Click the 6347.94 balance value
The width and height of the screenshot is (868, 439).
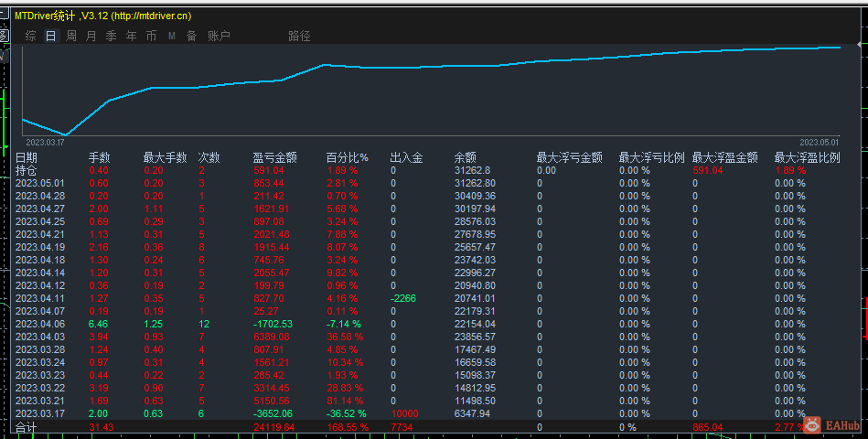(472, 413)
